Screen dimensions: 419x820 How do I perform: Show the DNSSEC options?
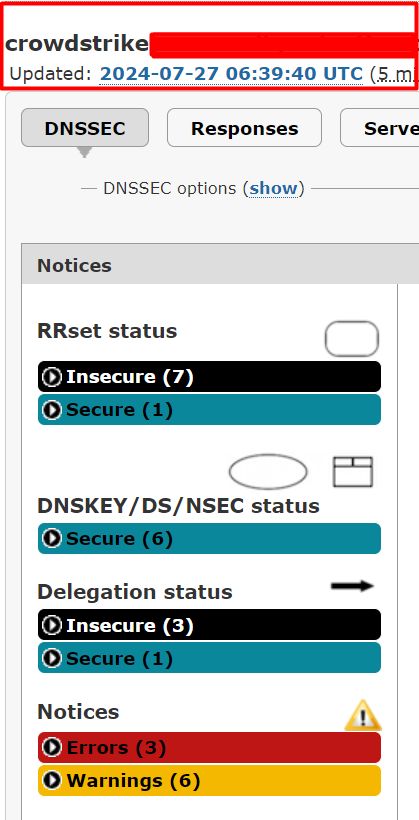pos(274,188)
